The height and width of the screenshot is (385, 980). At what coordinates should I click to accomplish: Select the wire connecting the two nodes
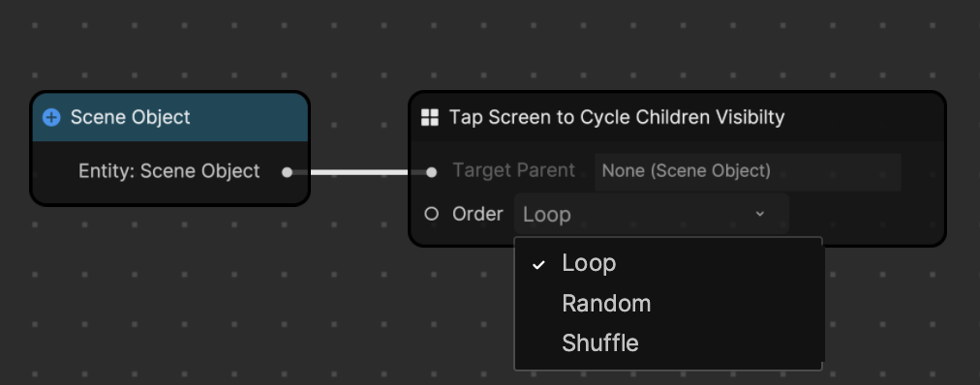coord(358,172)
